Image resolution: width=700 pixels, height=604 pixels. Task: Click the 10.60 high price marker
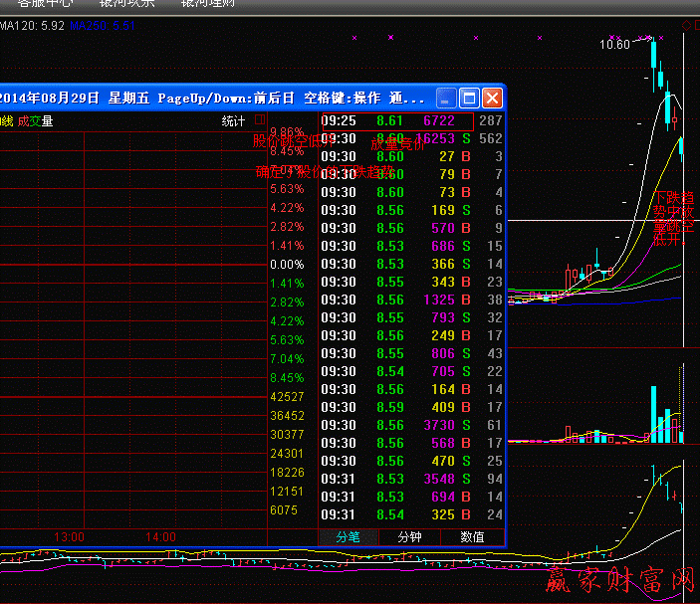tap(614, 45)
